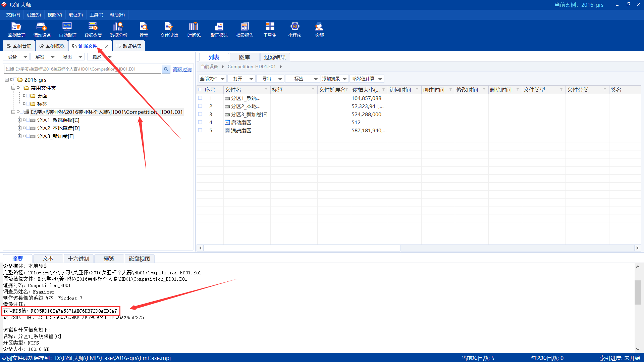Open 添加摘录 dropdown
The width and height of the screenshot is (644, 362).
(x=334, y=79)
